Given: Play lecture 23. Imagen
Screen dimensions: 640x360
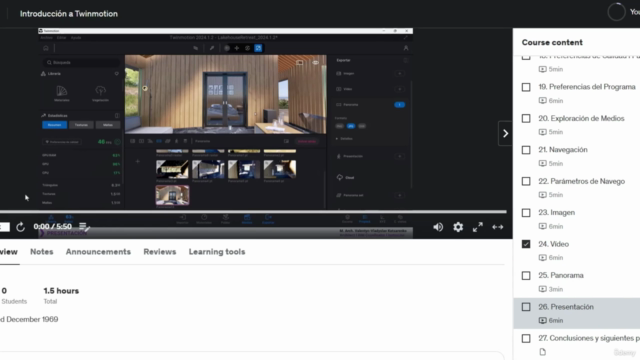Looking at the screenshot, I should [x=556, y=213].
